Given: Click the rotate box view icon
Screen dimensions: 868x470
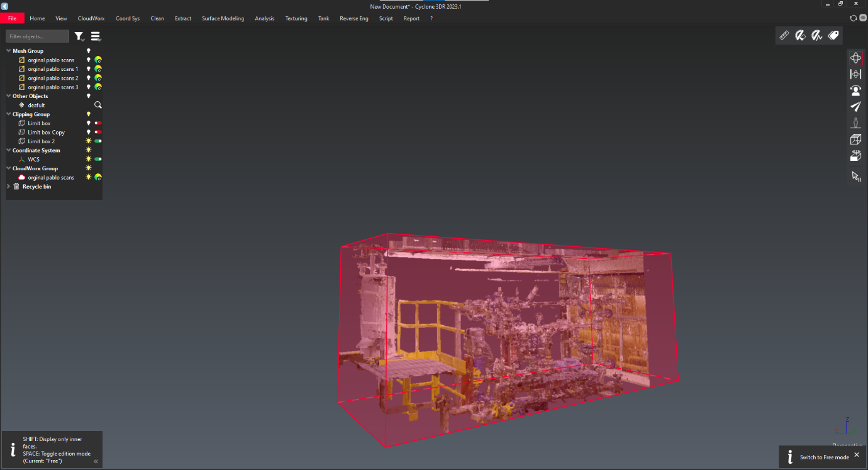Looking at the screenshot, I should tap(855, 156).
